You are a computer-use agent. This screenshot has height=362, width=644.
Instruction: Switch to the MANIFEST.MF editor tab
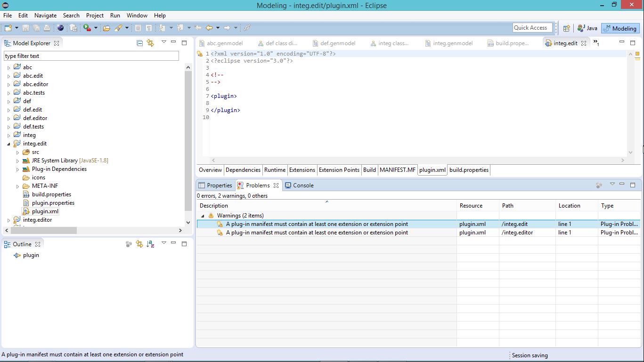398,170
